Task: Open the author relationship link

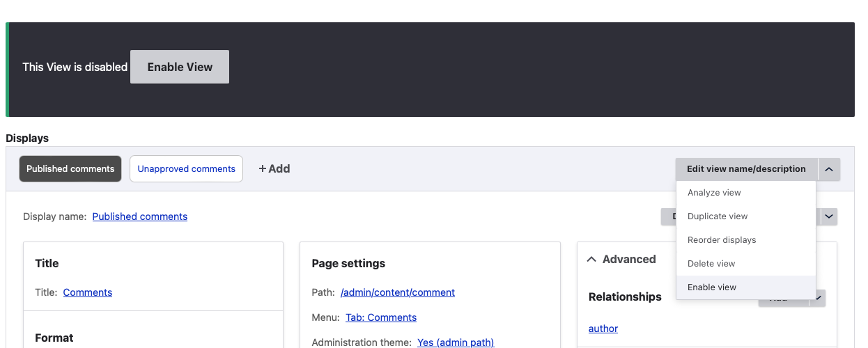Action: tap(603, 329)
